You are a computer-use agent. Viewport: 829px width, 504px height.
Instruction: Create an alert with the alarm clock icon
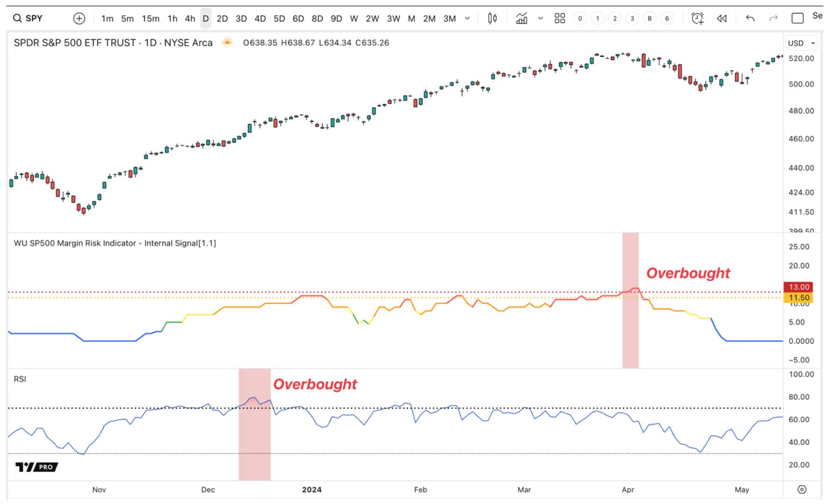tap(697, 18)
